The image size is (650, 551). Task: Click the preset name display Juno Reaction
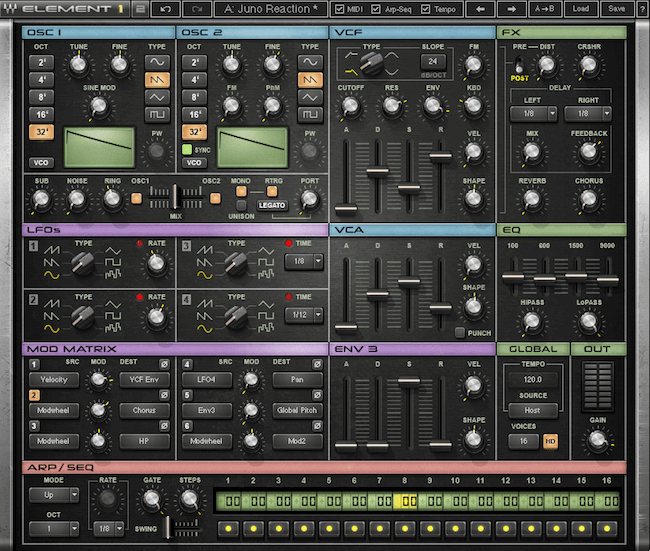(x=270, y=9)
